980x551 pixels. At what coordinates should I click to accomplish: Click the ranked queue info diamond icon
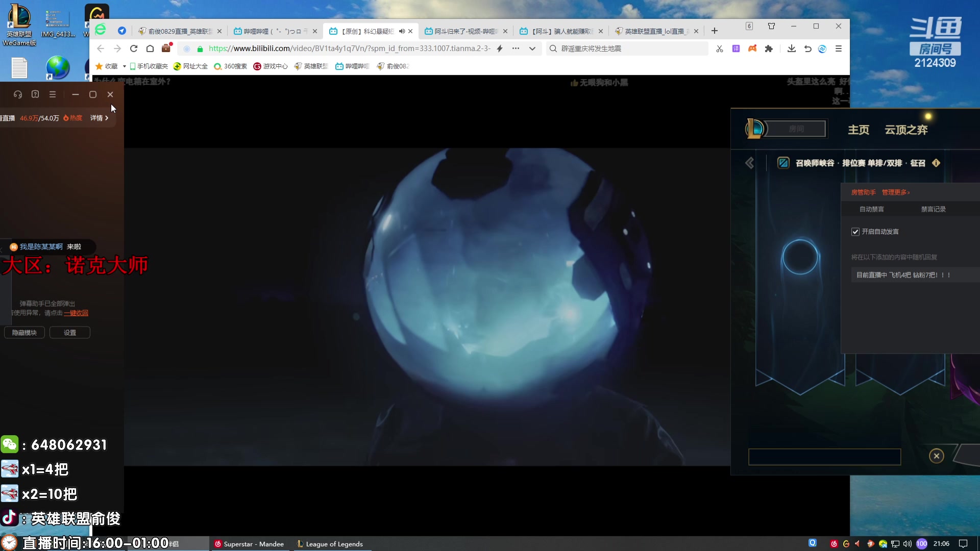click(x=936, y=163)
